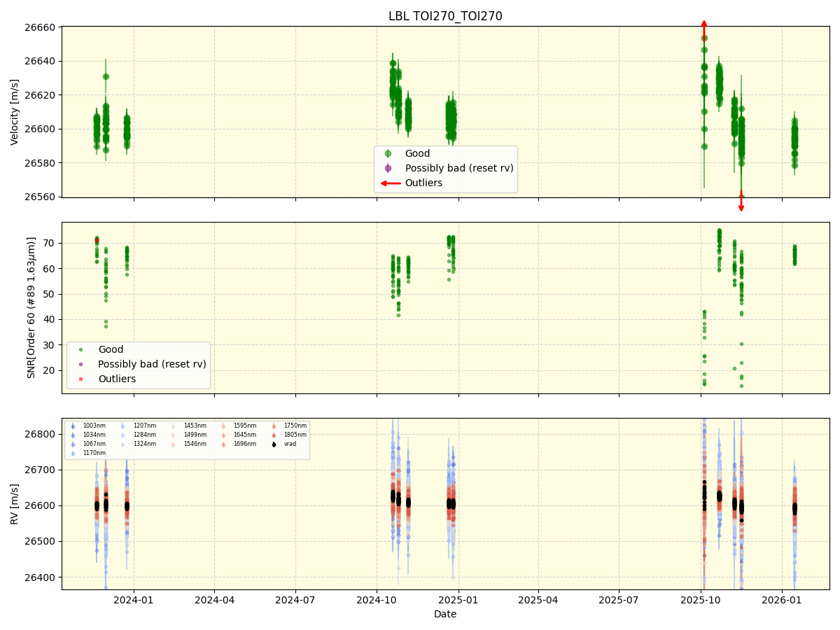The image size is (840, 630).
Task: Click the green Good dot in SNR legend
Action: [x=80, y=349]
